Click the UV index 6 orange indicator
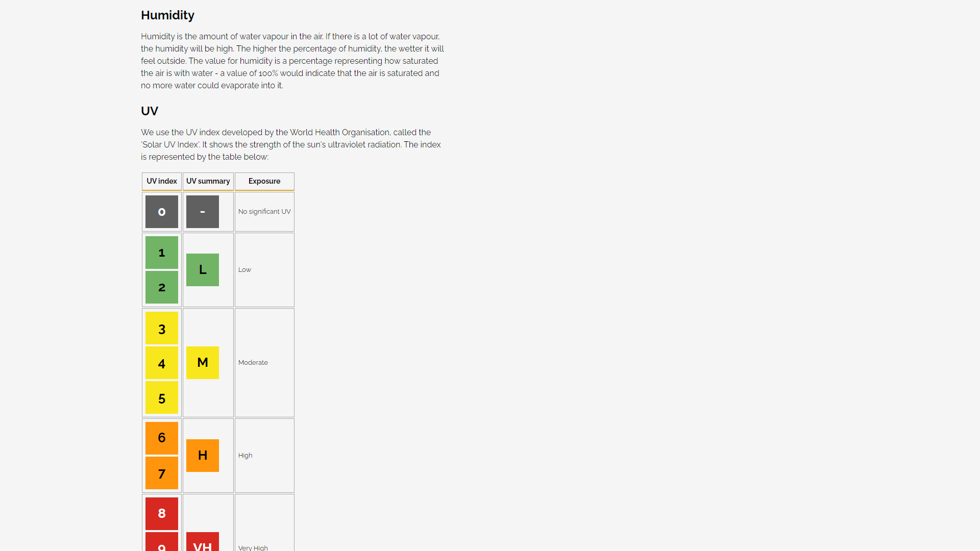Screen dimensions: 980x551 tap(161, 438)
